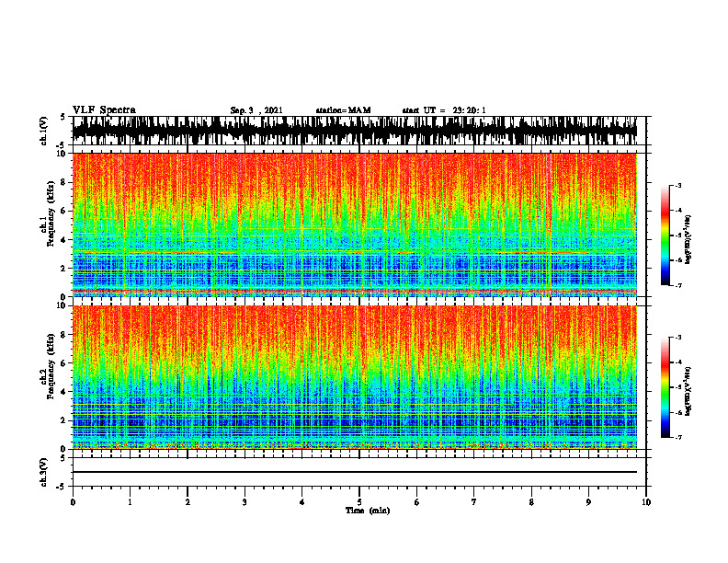Click the ch.2 spectrogram panel

coord(354,377)
